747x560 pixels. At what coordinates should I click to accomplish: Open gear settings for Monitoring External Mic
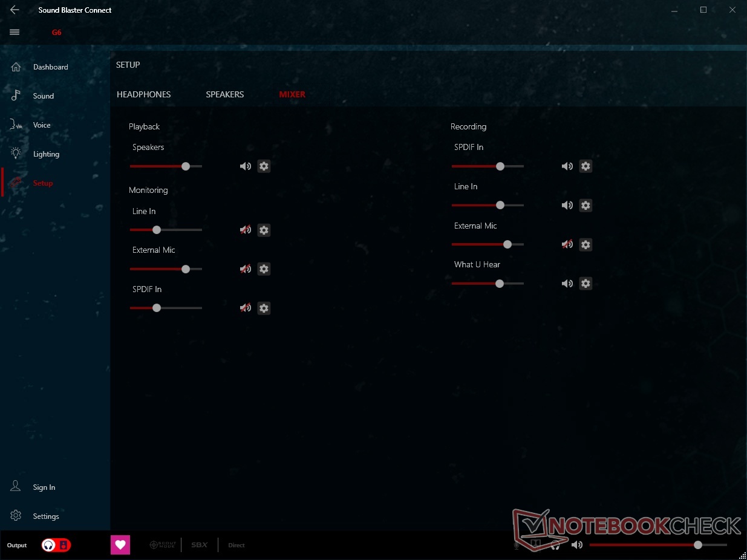point(264,269)
